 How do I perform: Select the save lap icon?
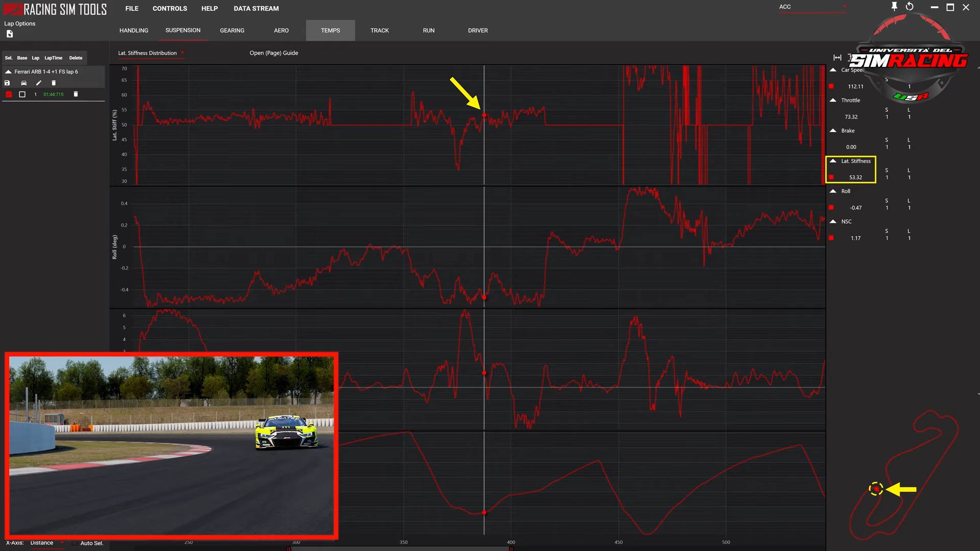(x=7, y=83)
